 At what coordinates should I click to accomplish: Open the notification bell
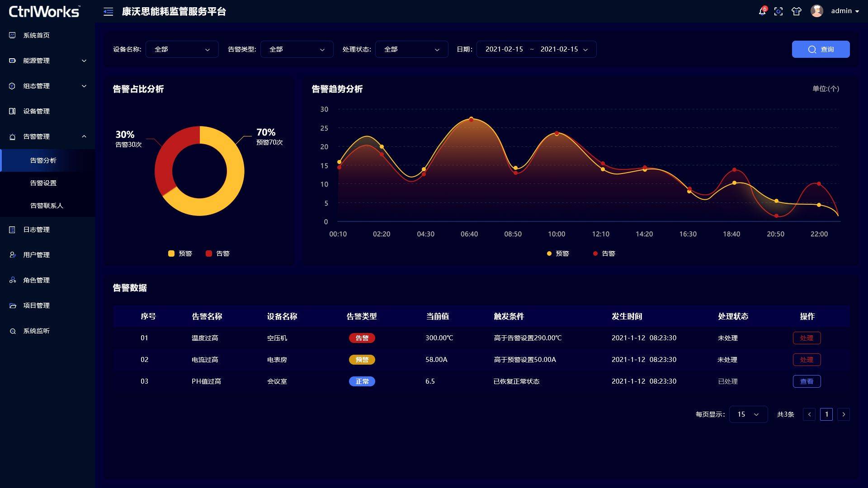[x=762, y=11]
